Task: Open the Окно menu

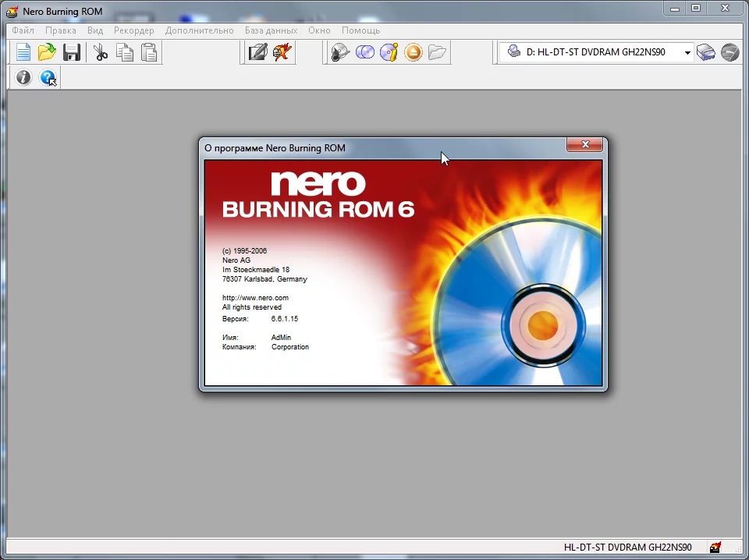Action: 319,30
